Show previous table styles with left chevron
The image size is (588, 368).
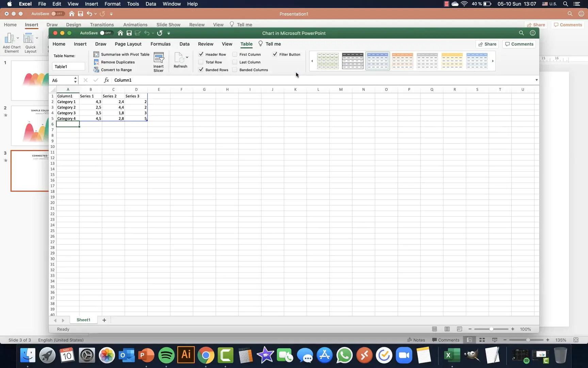[312, 61]
